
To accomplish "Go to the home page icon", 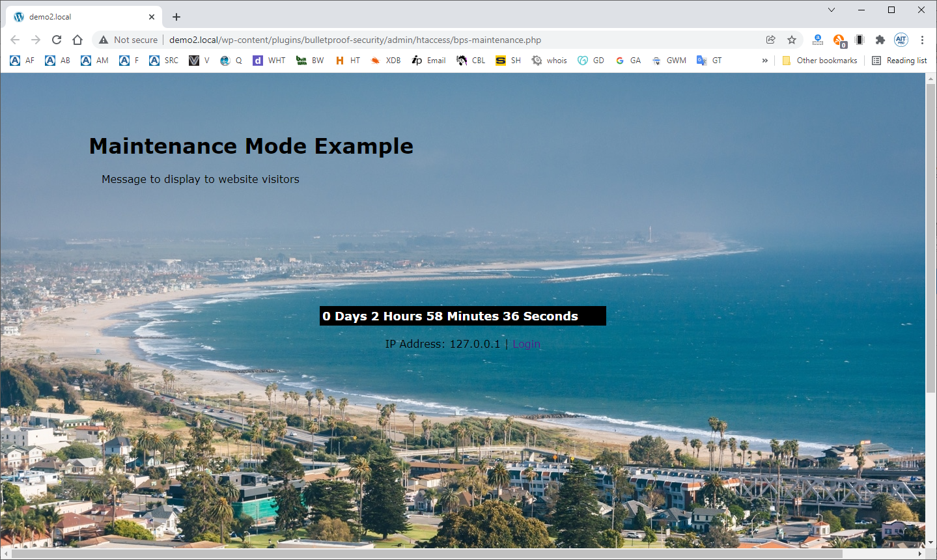I will point(77,40).
